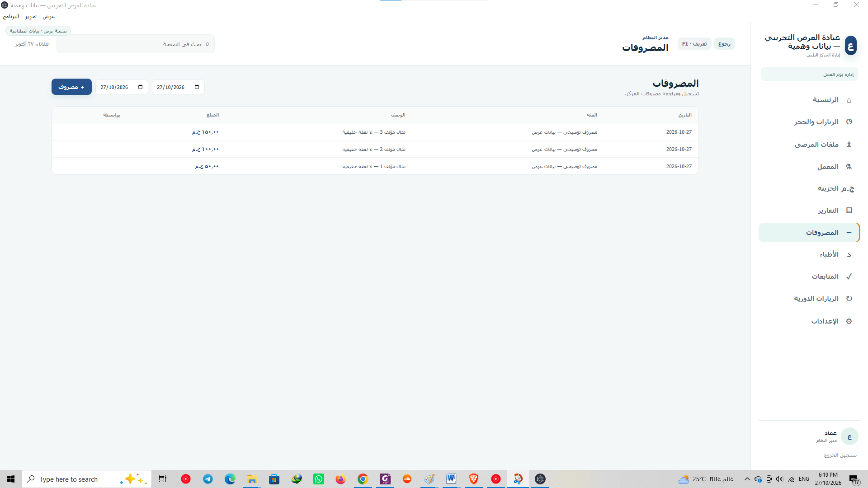Open the lab icon next to المعمل
Screen dimensions: 868x488
point(849,167)
